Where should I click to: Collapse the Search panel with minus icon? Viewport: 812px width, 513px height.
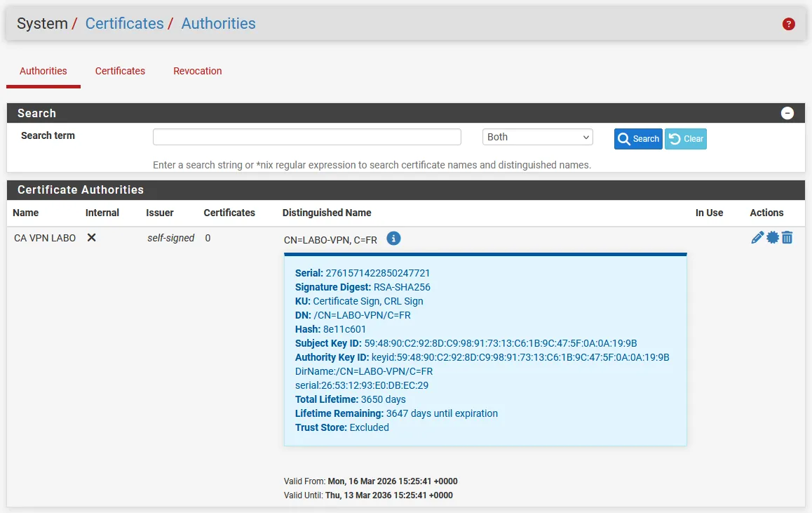(x=787, y=113)
